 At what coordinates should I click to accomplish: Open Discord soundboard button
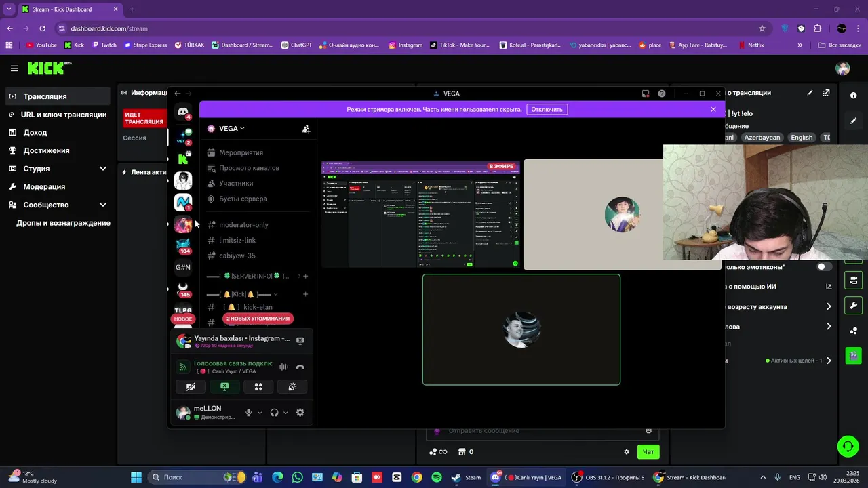[292, 386]
